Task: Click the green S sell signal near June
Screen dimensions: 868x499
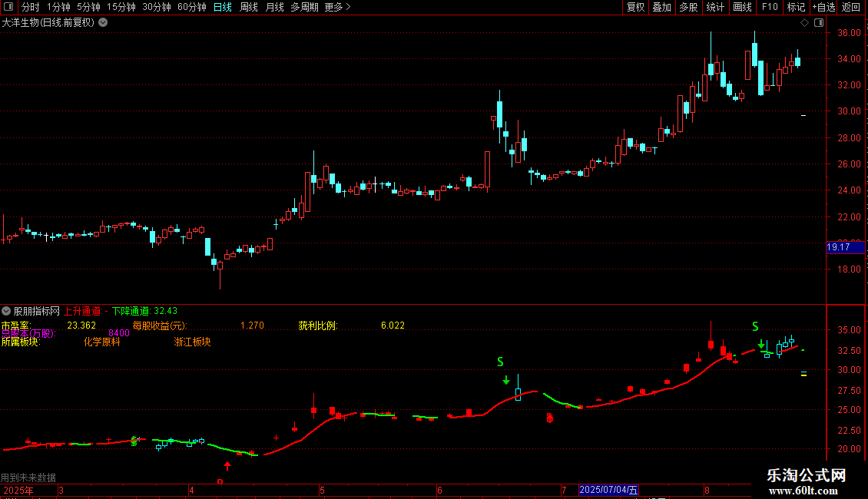Action: (500, 362)
